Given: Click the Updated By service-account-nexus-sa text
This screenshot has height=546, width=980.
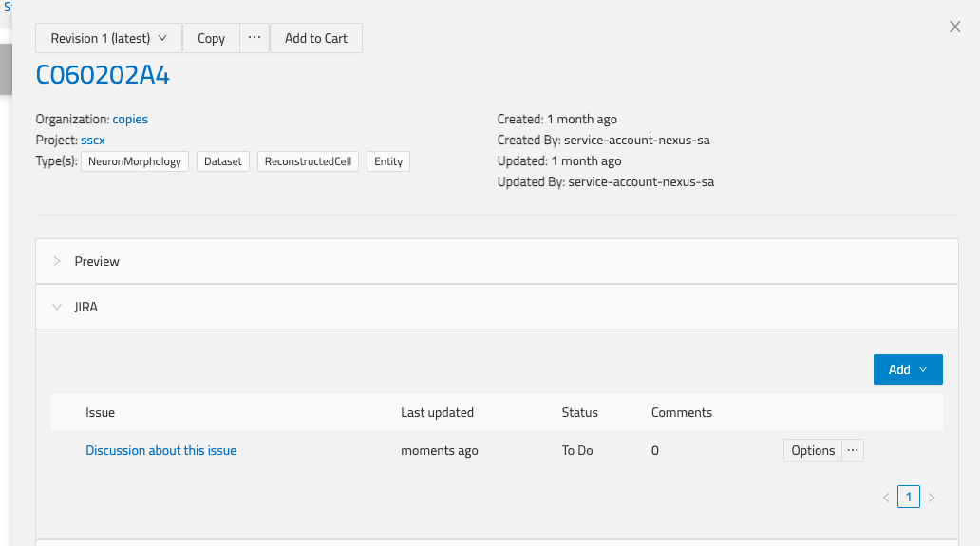Looking at the screenshot, I should pyautogui.click(x=606, y=181).
